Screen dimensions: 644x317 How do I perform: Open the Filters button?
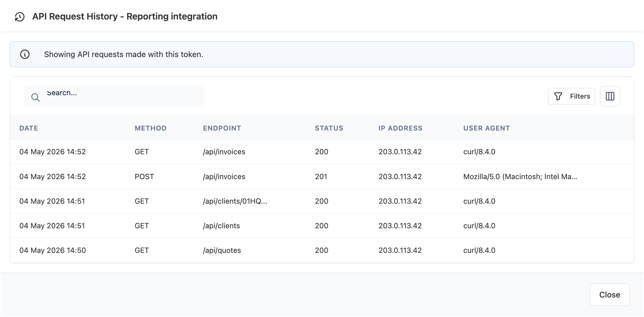[571, 96]
